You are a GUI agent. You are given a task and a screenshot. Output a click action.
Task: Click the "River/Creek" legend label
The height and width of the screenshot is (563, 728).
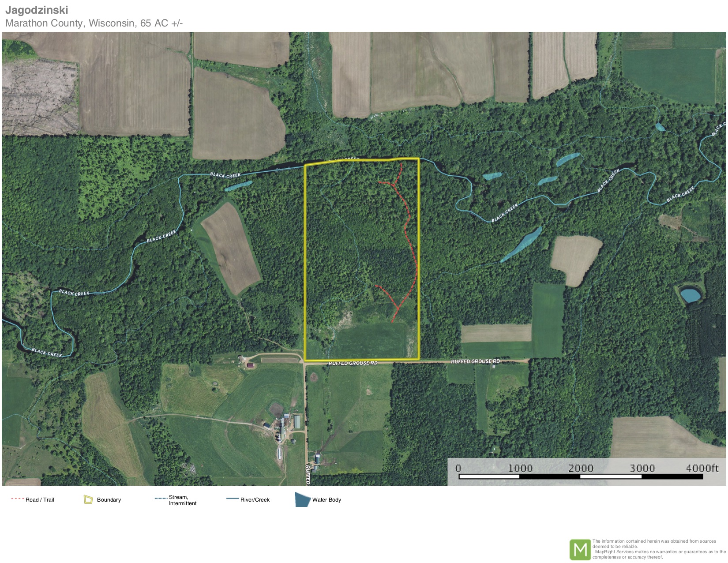click(255, 500)
